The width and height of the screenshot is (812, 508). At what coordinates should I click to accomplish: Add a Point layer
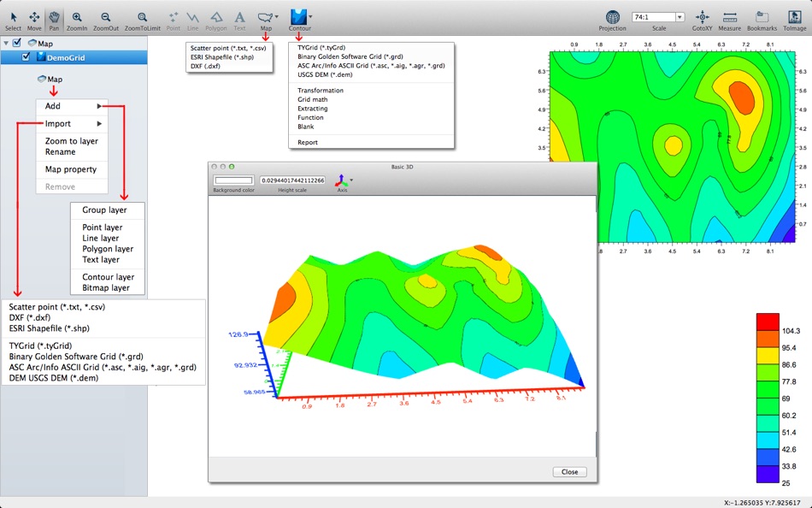tap(102, 227)
